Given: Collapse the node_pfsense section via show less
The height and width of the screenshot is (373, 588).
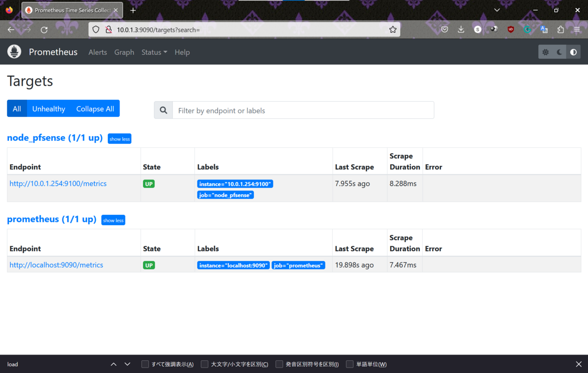Looking at the screenshot, I should pos(119,139).
